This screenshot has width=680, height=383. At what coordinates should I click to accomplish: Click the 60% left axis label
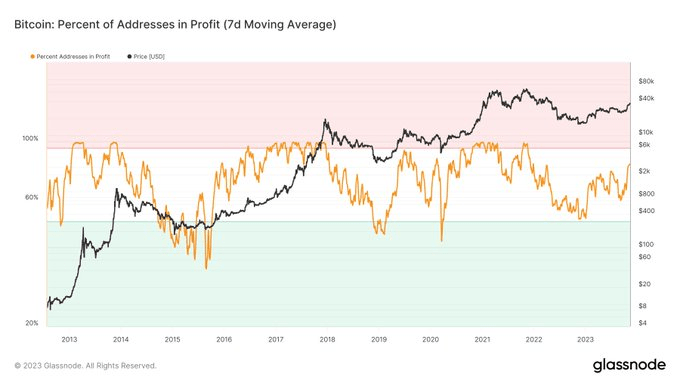(32, 197)
